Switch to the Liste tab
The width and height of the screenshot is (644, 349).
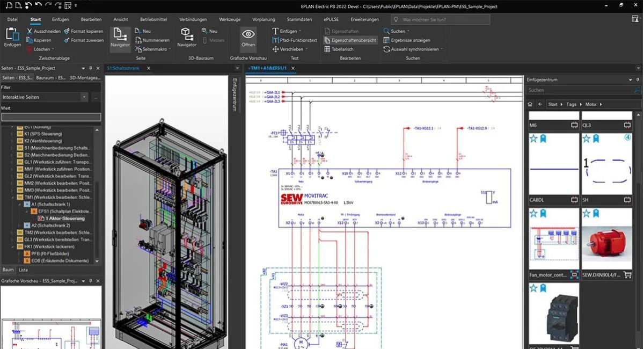(23, 270)
